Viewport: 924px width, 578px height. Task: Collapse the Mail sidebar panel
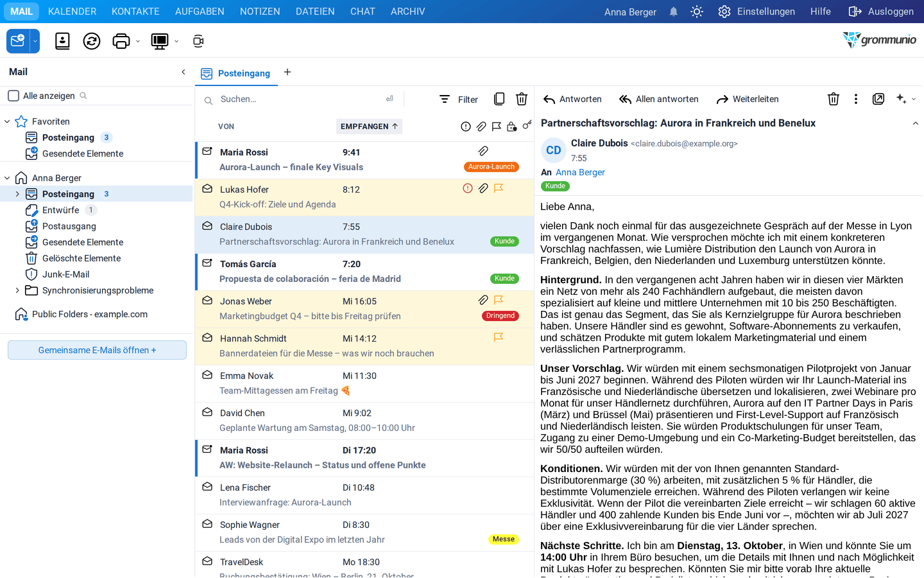coord(184,72)
